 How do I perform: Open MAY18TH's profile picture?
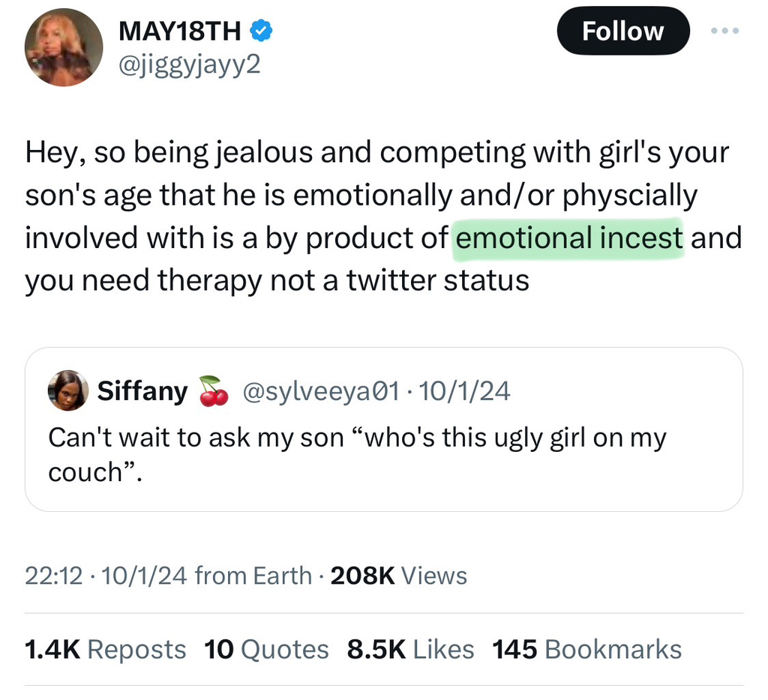64,47
